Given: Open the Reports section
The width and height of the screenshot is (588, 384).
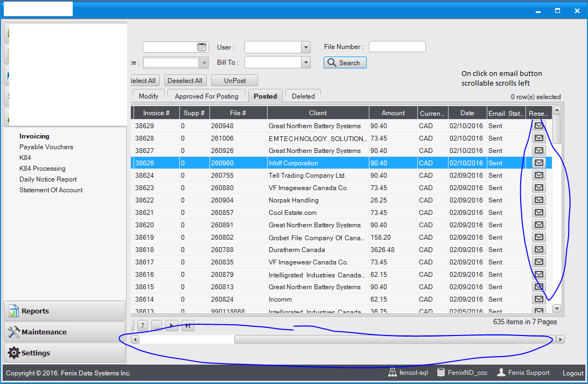Looking at the screenshot, I should [x=65, y=311].
